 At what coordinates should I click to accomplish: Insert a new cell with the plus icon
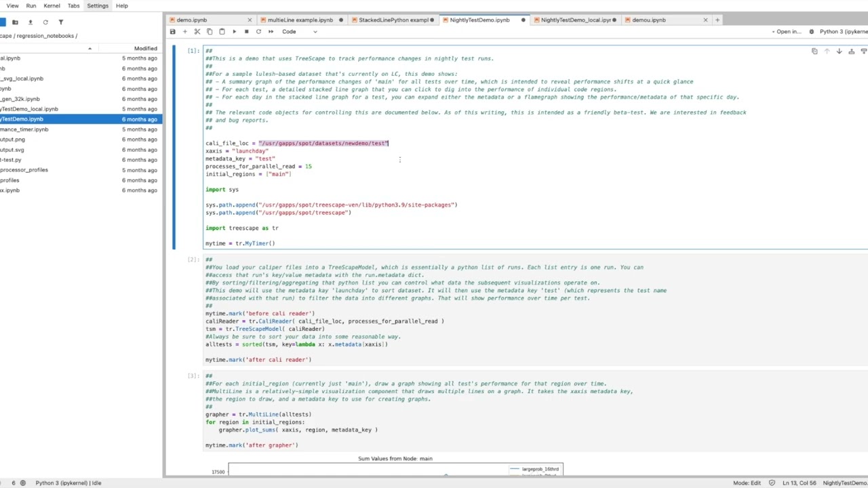click(x=184, y=32)
